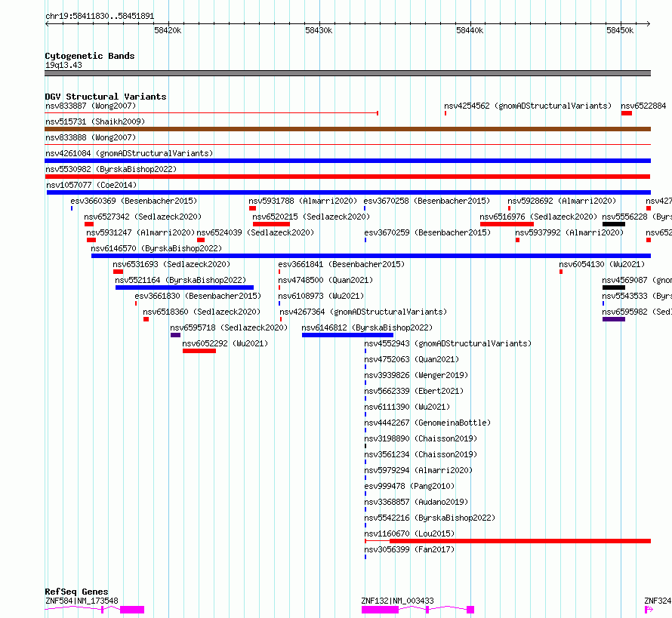Open the nsv6108973 (Wu2021) label
This screenshot has height=618, width=672.
[321, 296]
